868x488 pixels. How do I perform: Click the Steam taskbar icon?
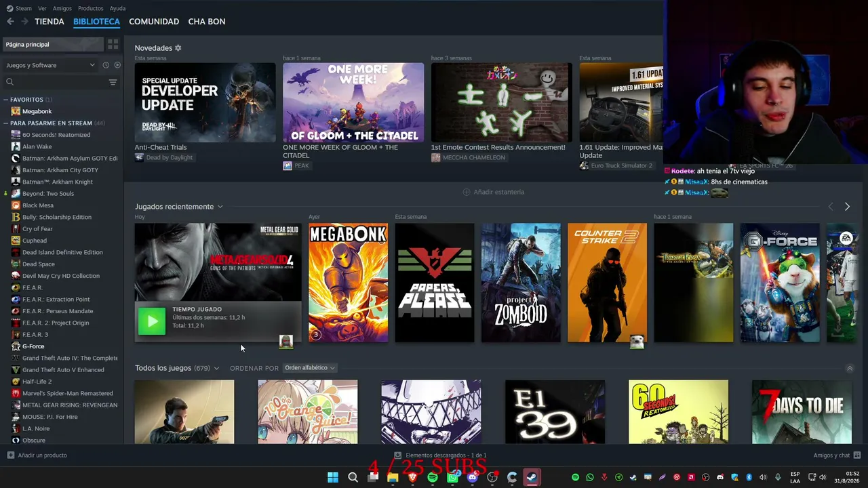pyautogui.click(x=532, y=477)
